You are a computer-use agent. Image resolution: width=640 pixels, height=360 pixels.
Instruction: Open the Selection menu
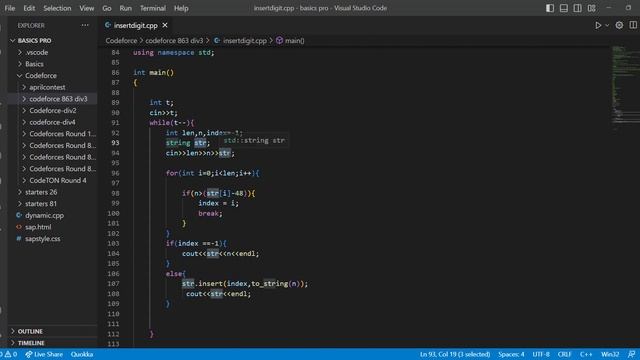[x=57, y=8]
